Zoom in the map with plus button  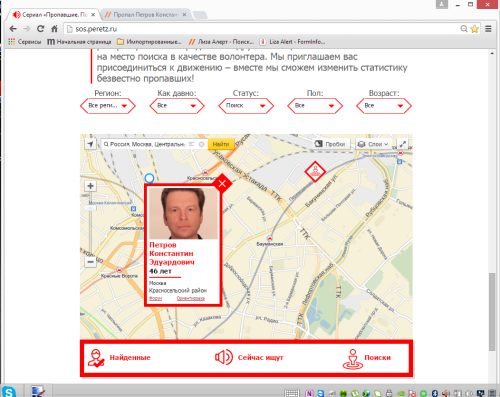pyautogui.click(x=90, y=186)
